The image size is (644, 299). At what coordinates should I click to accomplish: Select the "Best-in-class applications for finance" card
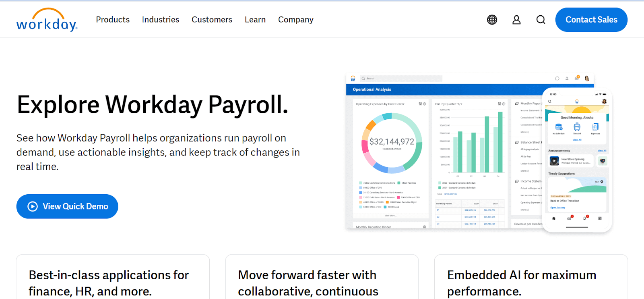tap(113, 277)
